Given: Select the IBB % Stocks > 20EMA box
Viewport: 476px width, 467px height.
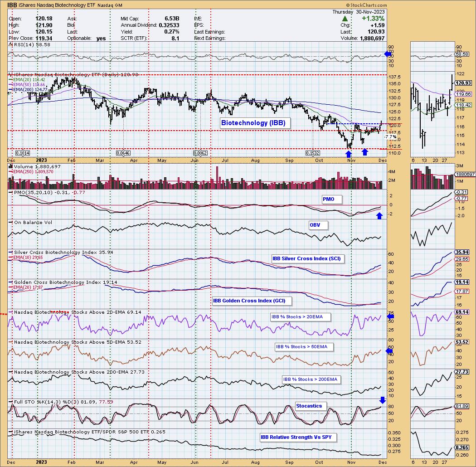Looking at the screenshot, I should pyautogui.click(x=300, y=316).
